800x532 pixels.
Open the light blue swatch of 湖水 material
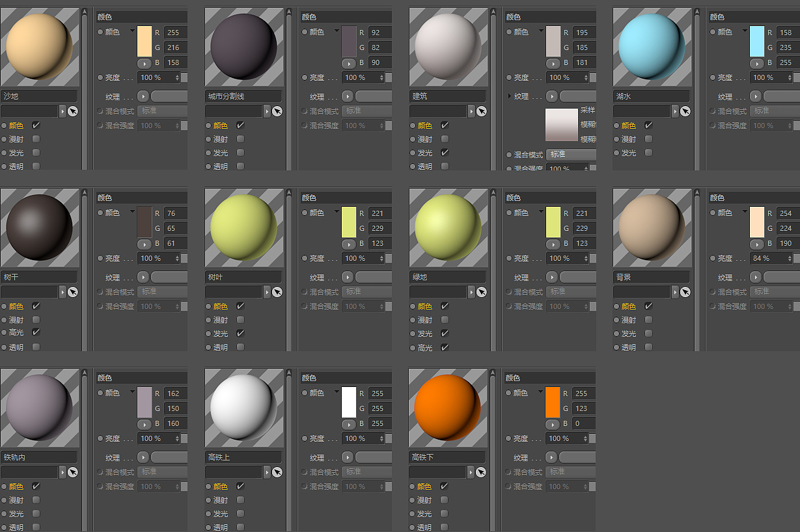[x=757, y=41]
